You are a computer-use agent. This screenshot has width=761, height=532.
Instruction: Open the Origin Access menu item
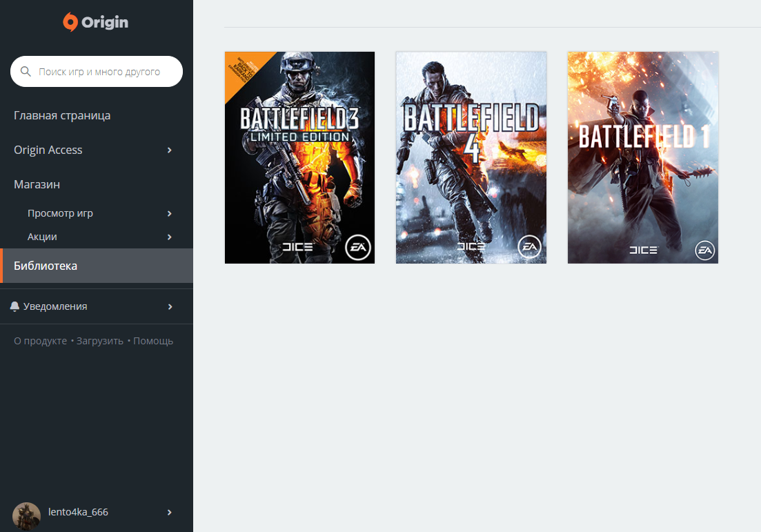[48, 150]
